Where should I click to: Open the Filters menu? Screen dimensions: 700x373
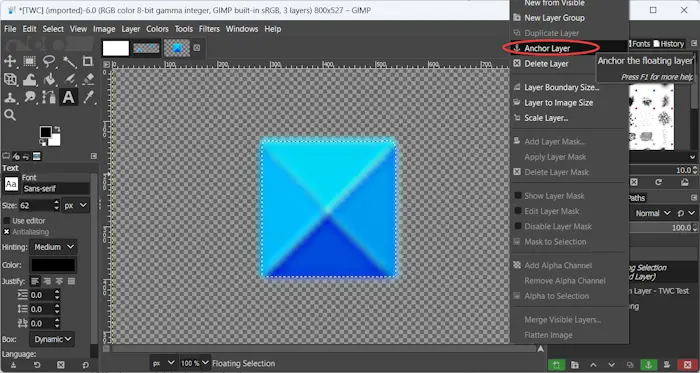pyautogui.click(x=209, y=29)
